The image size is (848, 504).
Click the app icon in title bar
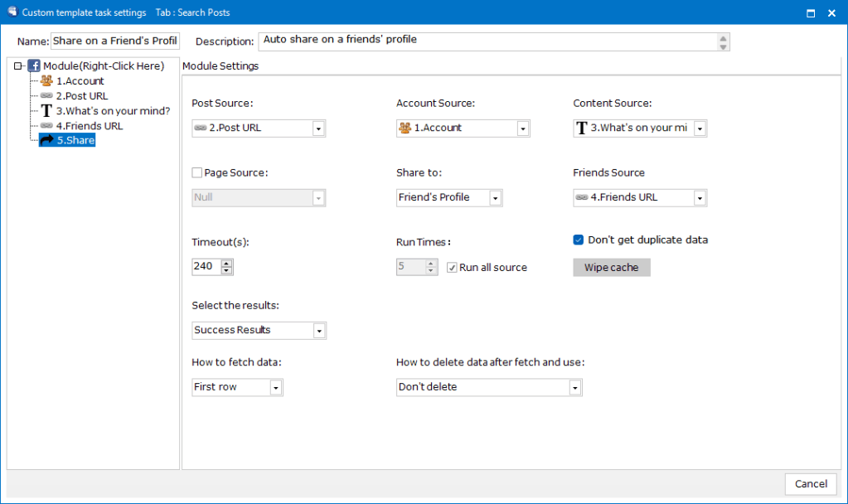coord(12,12)
